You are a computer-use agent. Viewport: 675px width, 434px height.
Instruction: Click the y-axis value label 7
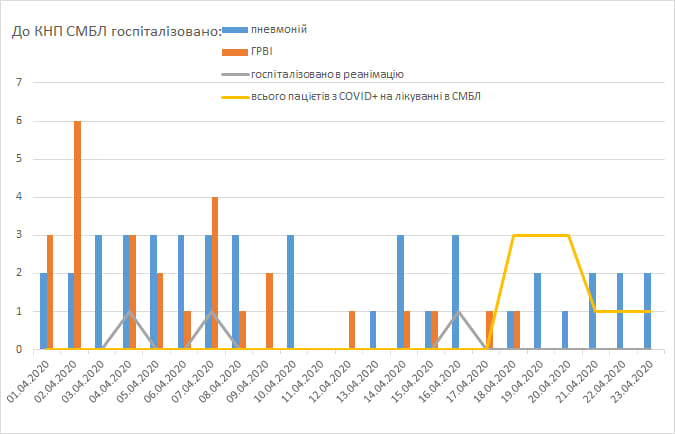coord(18,82)
